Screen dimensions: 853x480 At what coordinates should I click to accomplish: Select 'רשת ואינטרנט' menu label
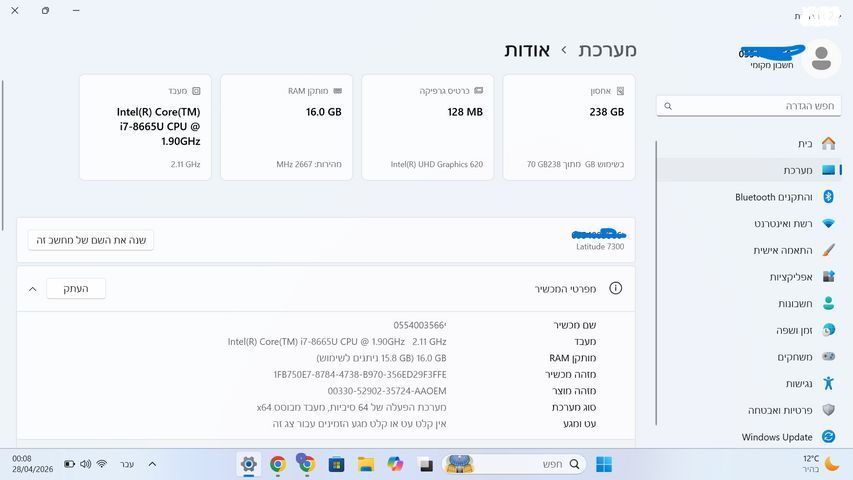[x=783, y=224]
